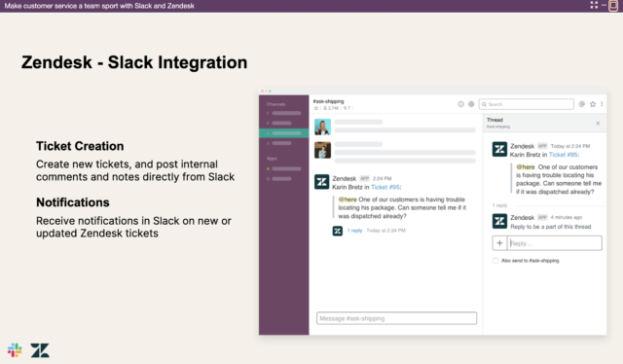Close the Thread panel with the X
The width and height of the screenshot is (623, 364).
coord(598,124)
